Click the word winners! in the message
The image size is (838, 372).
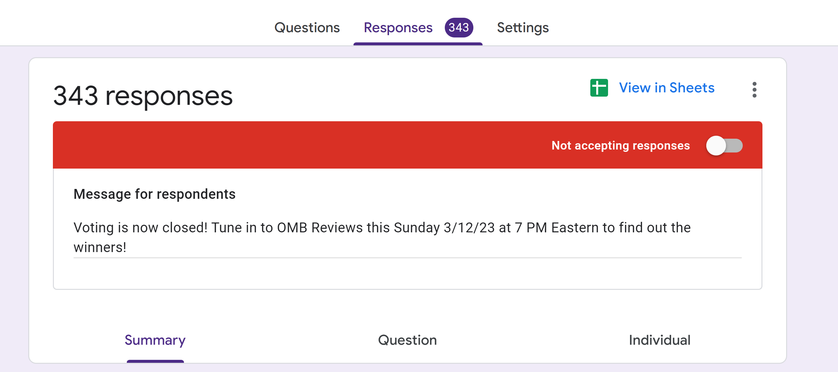pos(100,248)
